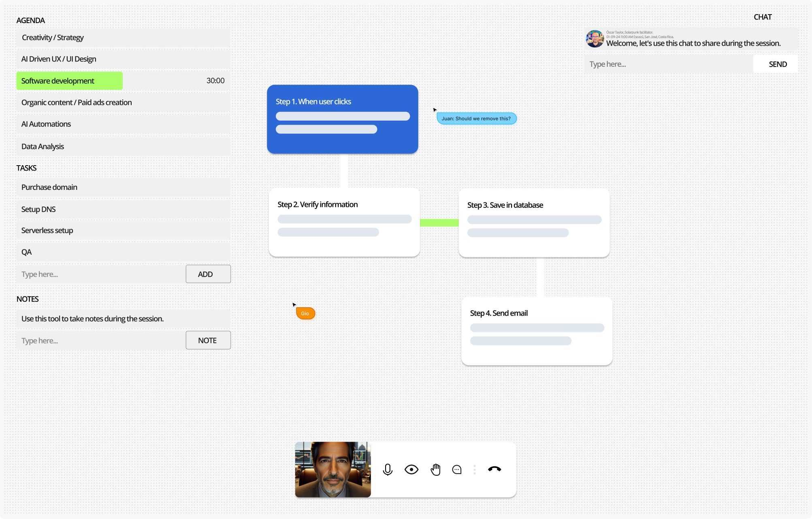812x519 pixels.
Task: Select AI Automations agenda item
Action: pos(123,124)
